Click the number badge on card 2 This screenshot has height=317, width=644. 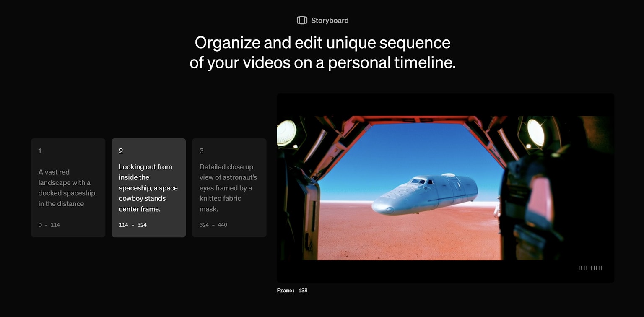coord(120,151)
